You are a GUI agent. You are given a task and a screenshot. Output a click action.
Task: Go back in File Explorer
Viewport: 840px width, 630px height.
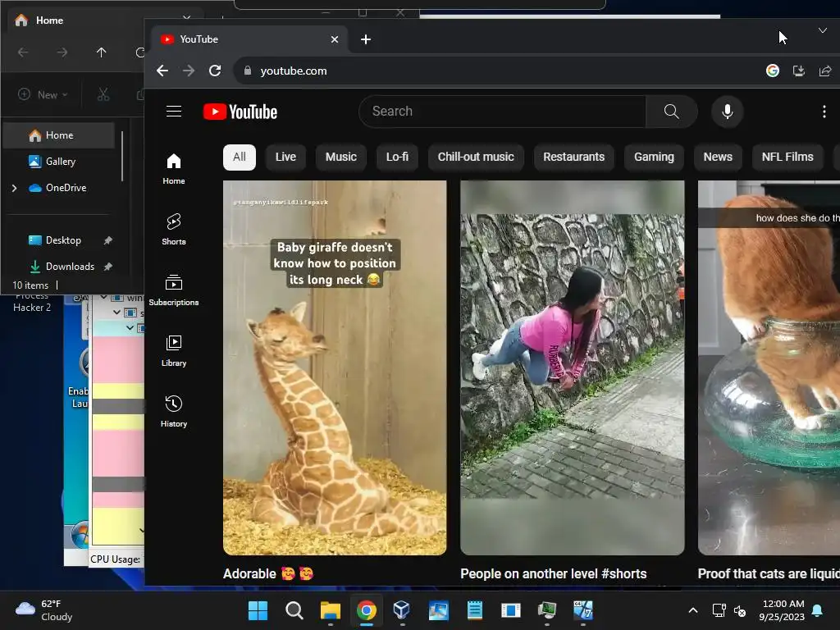(x=23, y=52)
